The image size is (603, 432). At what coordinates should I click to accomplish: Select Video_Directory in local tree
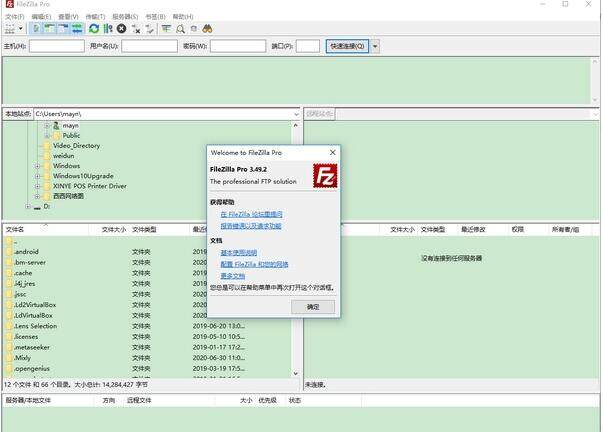tap(76, 146)
